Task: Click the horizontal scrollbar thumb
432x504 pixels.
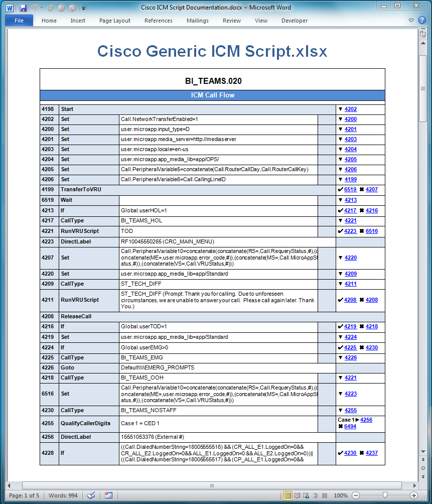Action: [x=212, y=485]
